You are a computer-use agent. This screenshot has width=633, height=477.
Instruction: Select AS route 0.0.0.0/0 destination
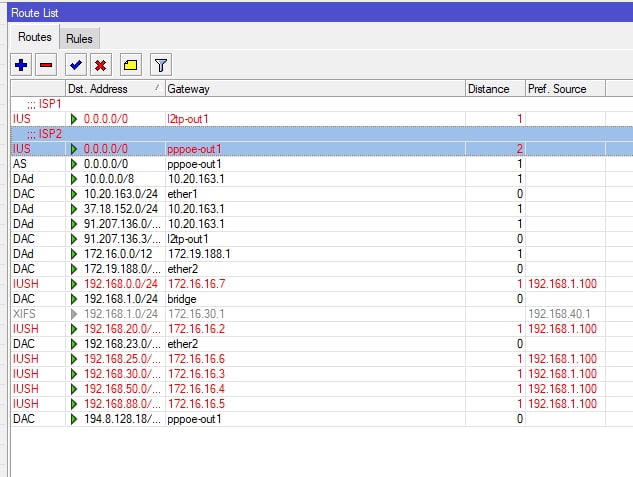point(106,164)
